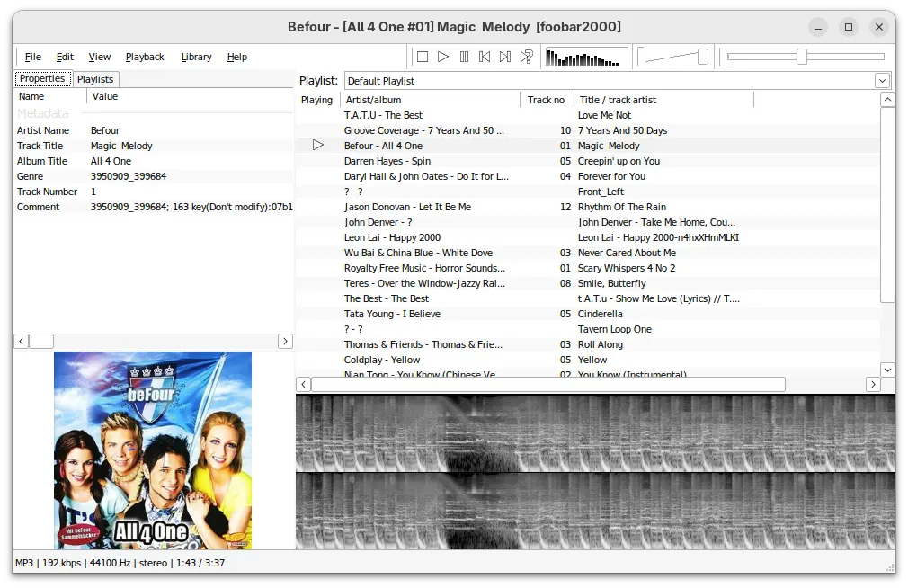Image resolution: width=908 pixels, height=588 pixels.
Task: Click the spectrum visualization in toolbar
Action: [586, 58]
